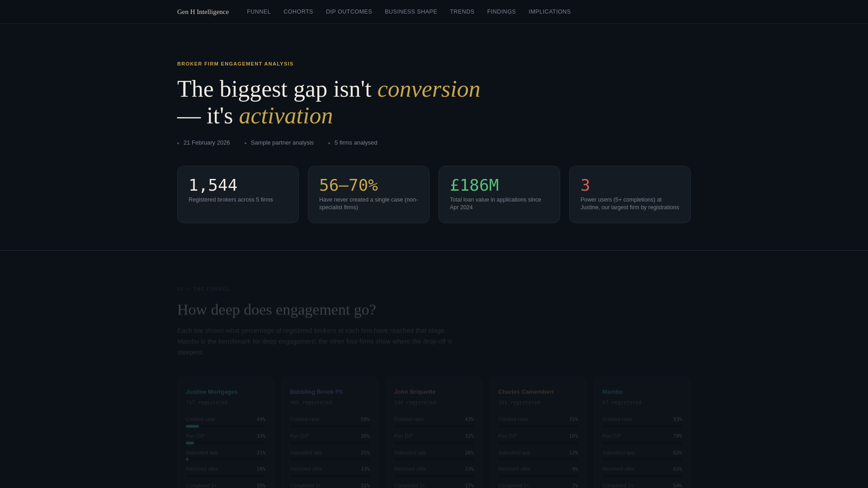Click 'Total loan value in applications' caption
The height and width of the screenshot is (488, 868).
495,203
